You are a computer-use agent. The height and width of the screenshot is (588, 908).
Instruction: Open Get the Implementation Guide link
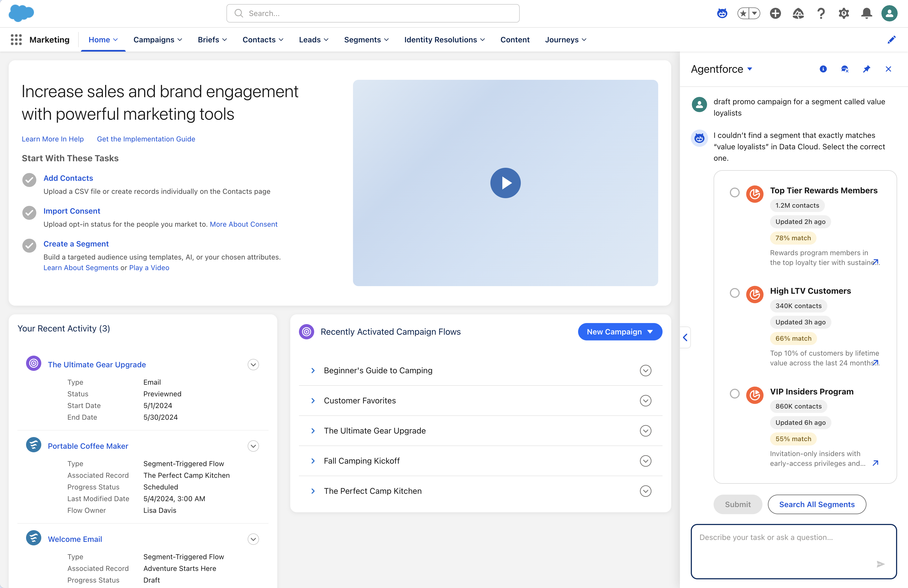pos(146,139)
